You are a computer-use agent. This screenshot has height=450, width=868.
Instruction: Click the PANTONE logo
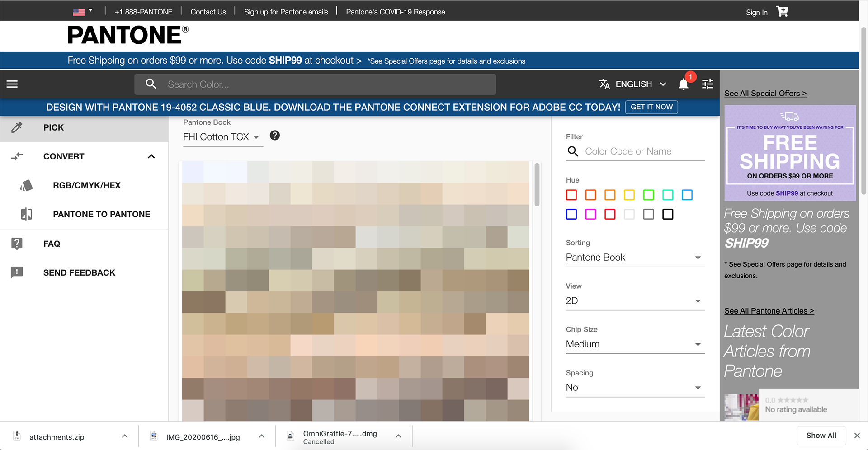(128, 35)
